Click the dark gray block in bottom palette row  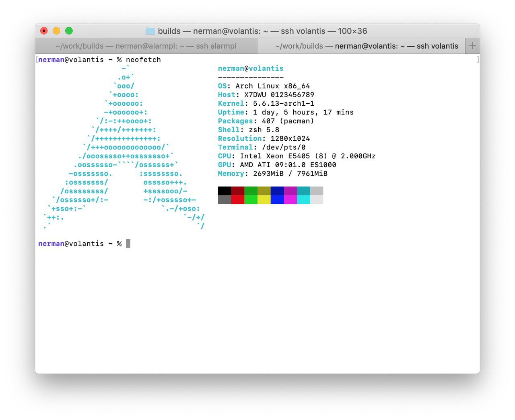tap(225, 200)
